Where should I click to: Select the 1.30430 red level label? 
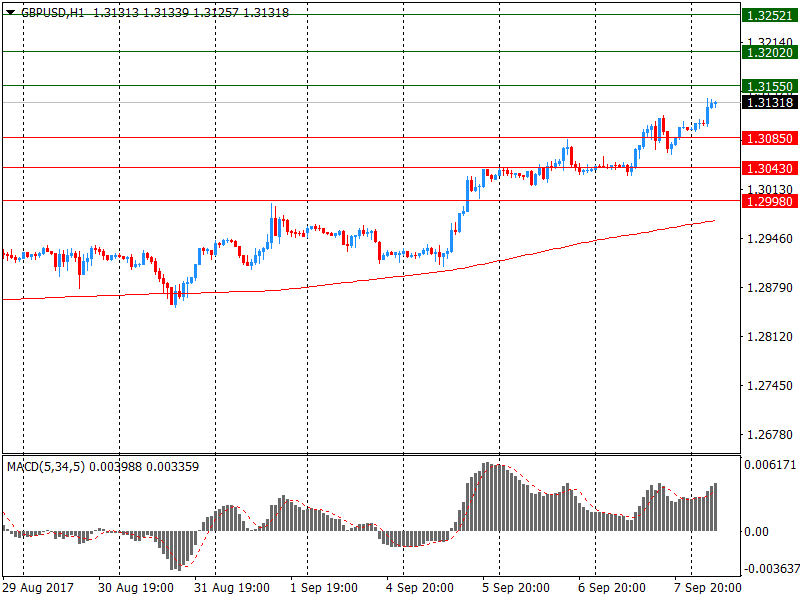click(x=769, y=168)
